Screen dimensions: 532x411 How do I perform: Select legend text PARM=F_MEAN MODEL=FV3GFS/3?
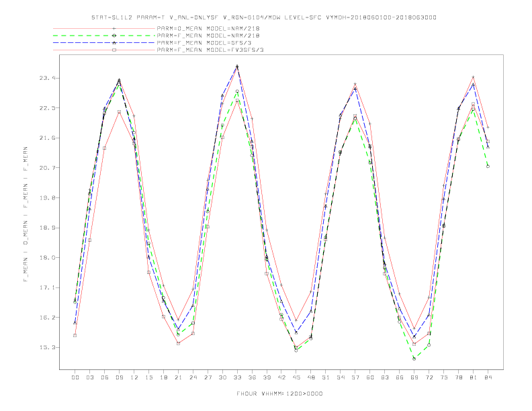pos(210,50)
